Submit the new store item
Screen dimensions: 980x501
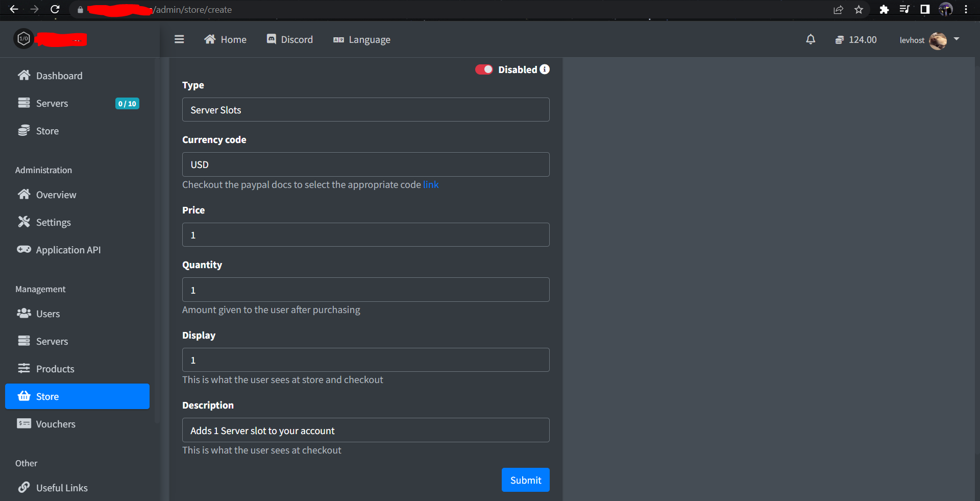(x=525, y=480)
